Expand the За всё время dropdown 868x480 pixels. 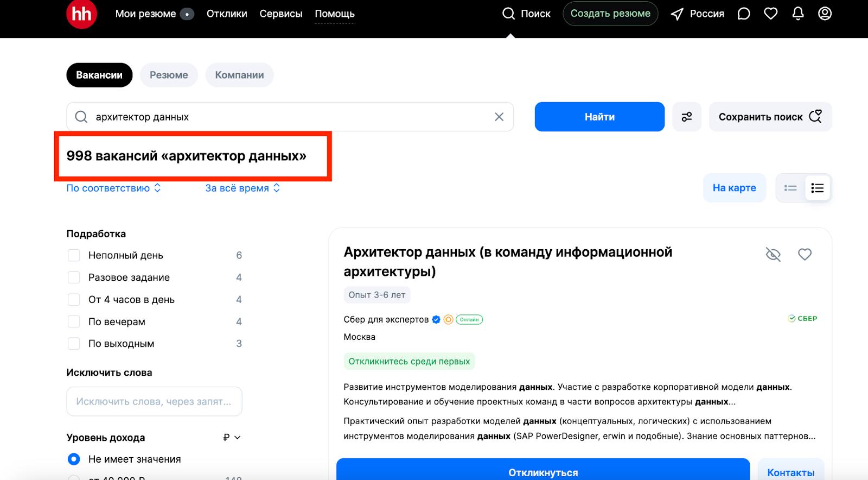(242, 188)
